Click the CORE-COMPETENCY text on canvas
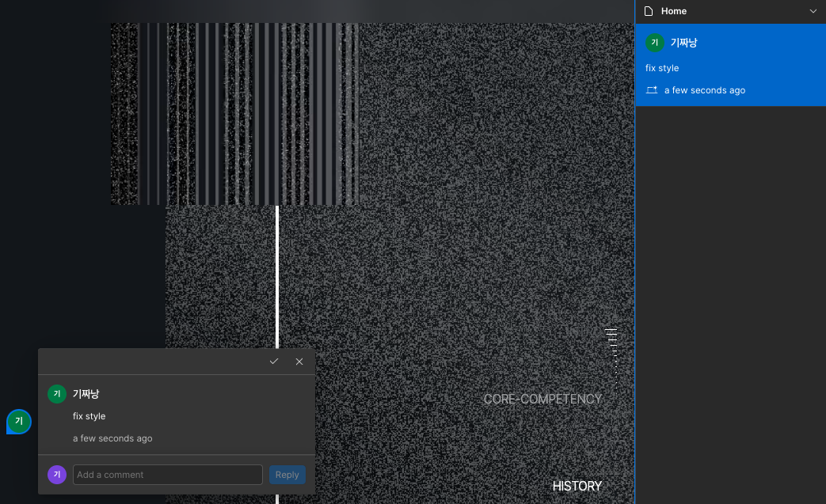 coord(542,400)
